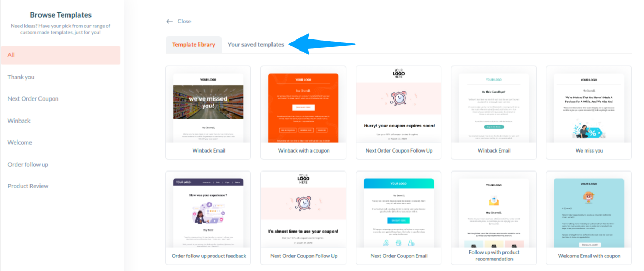Switch to Your saved templates tab

(256, 45)
